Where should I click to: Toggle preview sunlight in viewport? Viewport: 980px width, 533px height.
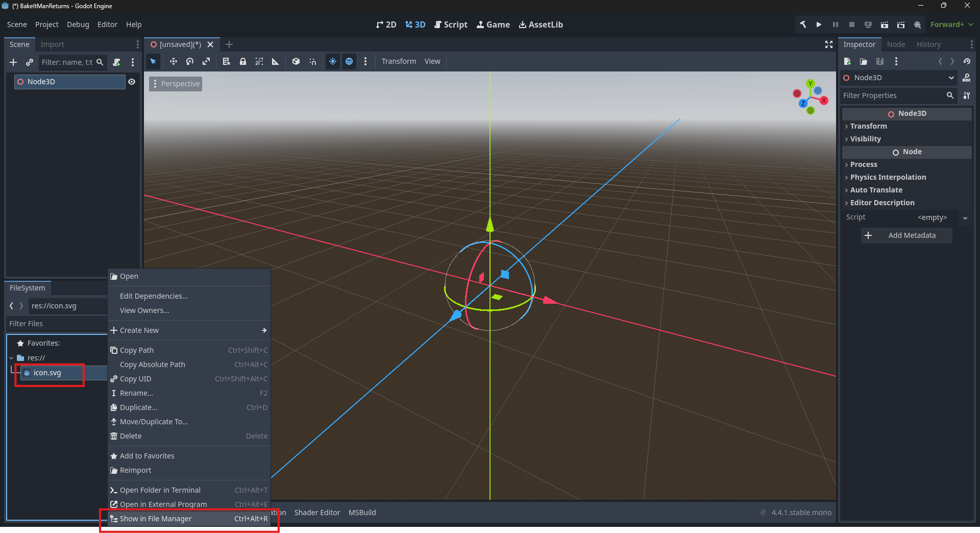pyautogui.click(x=333, y=61)
